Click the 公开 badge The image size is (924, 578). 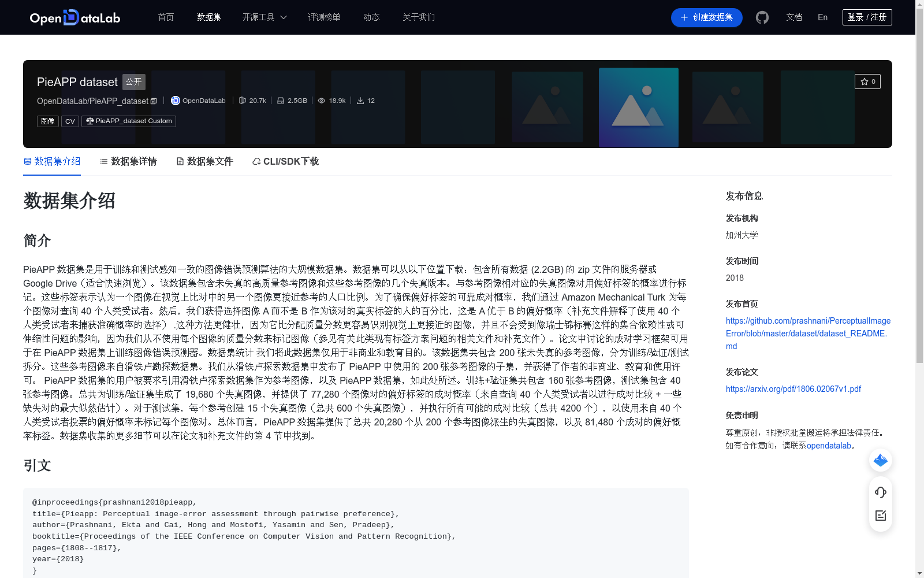click(134, 82)
